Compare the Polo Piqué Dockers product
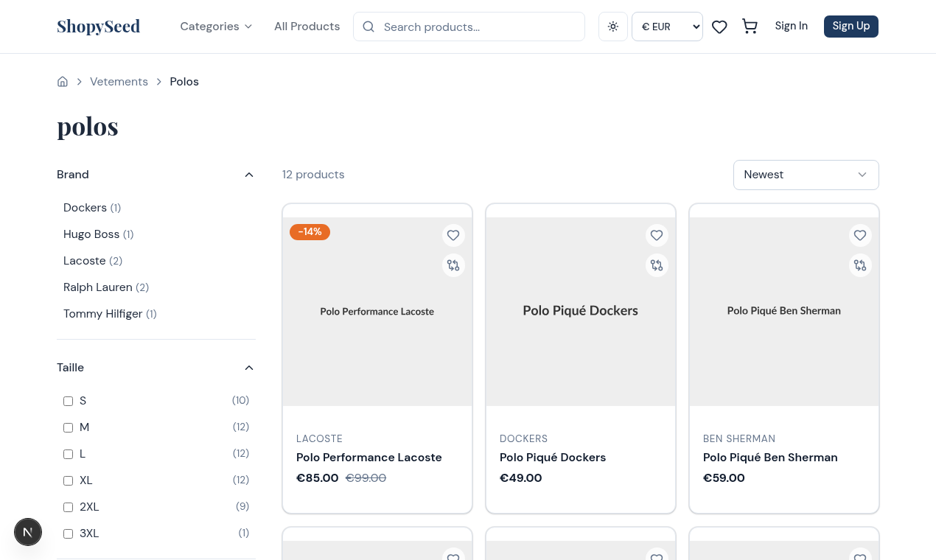The width and height of the screenshot is (936, 560). click(657, 265)
